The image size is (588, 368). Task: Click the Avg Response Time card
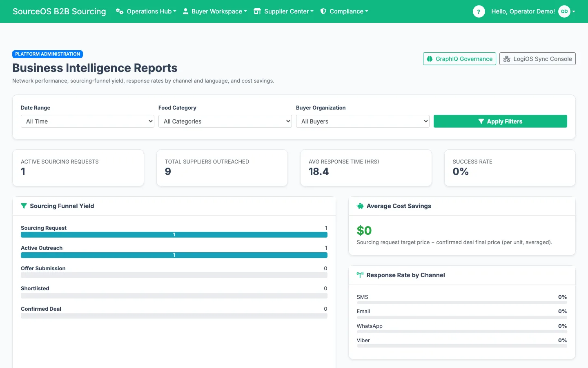click(366, 168)
